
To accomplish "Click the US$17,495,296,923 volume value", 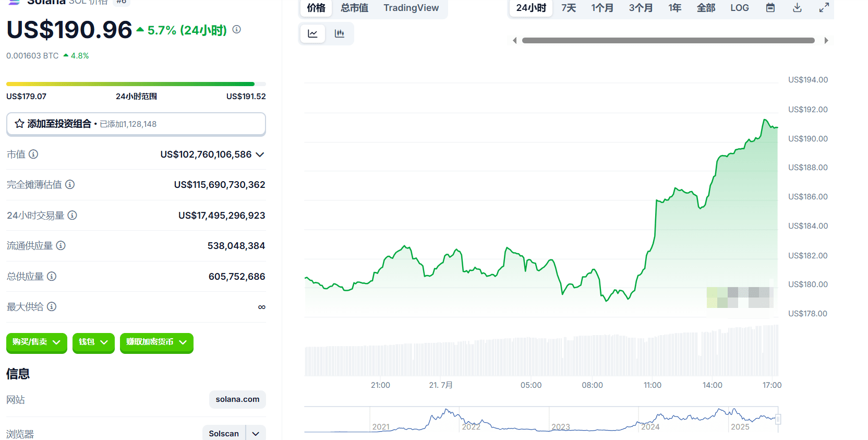I will (x=222, y=216).
